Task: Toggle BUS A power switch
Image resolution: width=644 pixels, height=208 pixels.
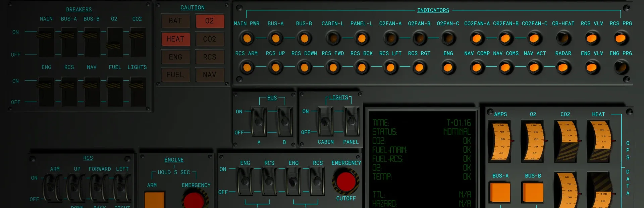Action: pos(259,121)
